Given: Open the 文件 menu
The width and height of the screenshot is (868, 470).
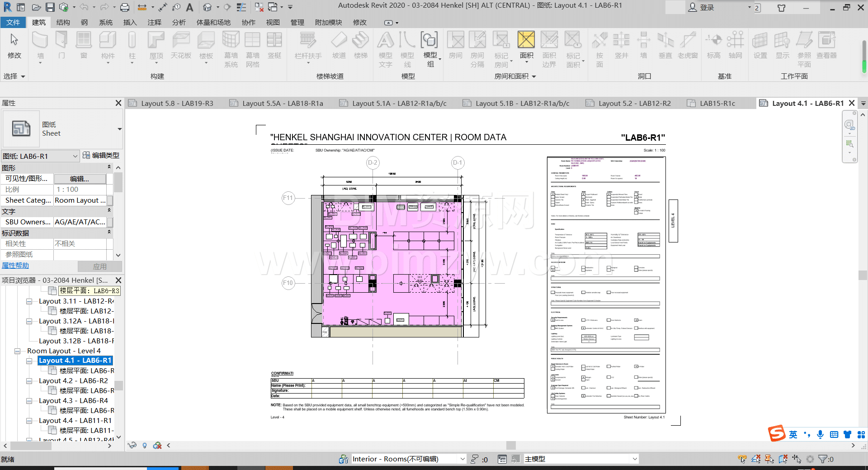Looking at the screenshot, I should 13,22.
